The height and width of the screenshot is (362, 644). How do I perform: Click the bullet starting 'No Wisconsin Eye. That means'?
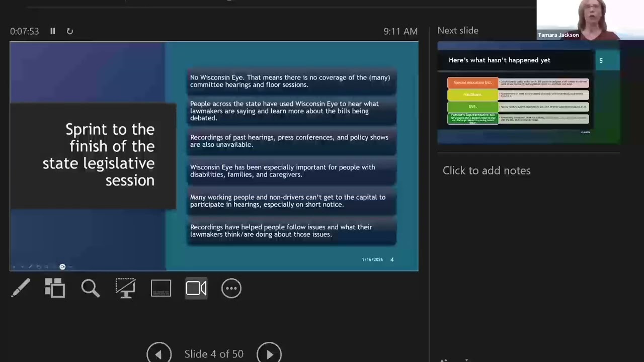click(291, 81)
